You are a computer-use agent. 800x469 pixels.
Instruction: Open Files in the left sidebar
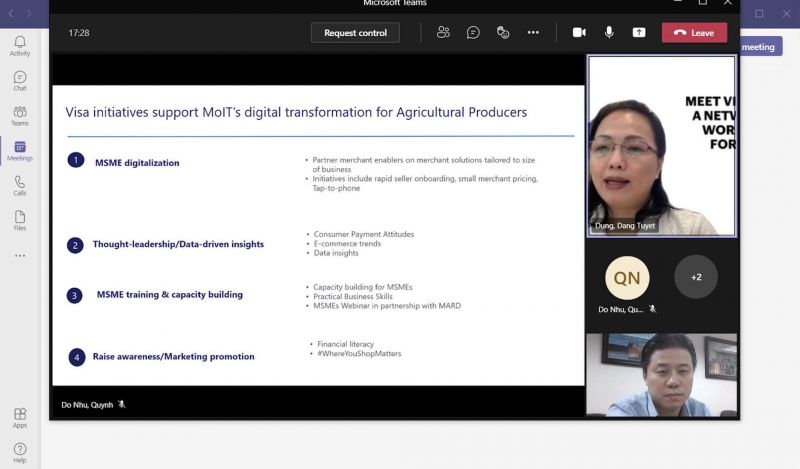point(20,221)
